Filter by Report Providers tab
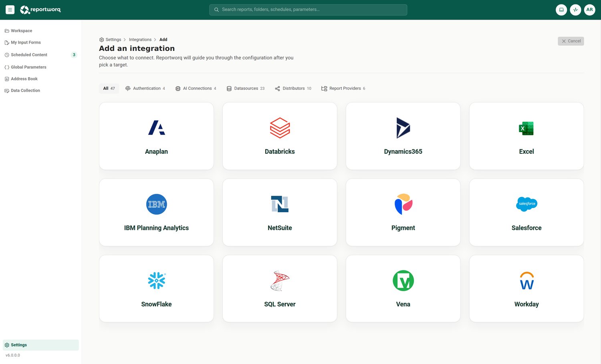The height and width of the screenshot is (364, 601). [x=343, y=88]
